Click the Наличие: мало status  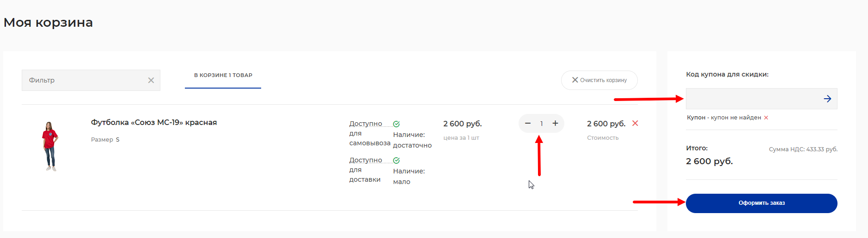[409, 176]
